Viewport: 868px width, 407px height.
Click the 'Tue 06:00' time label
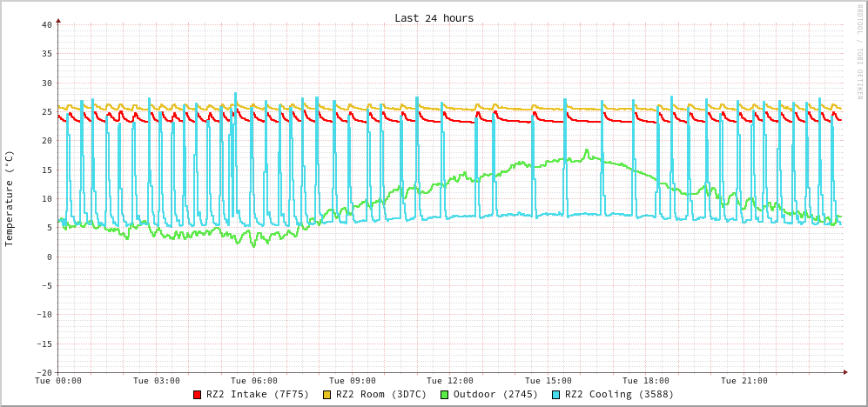(254, 381)
